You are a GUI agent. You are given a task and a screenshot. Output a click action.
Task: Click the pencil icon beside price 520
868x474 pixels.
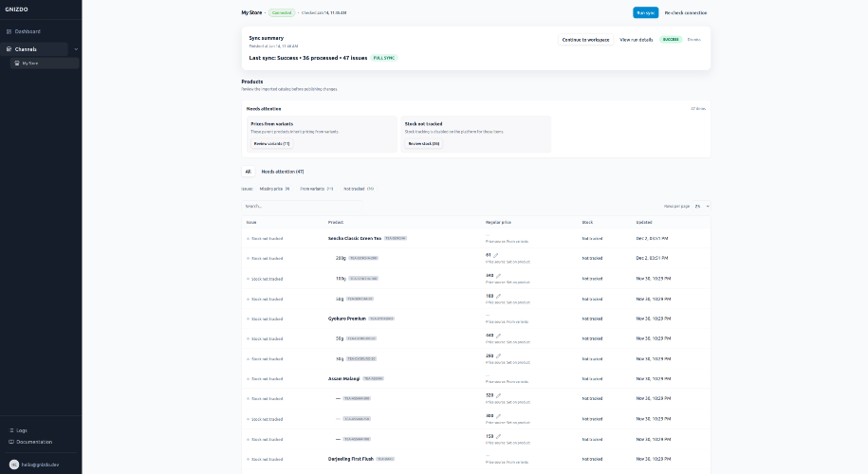498,395
